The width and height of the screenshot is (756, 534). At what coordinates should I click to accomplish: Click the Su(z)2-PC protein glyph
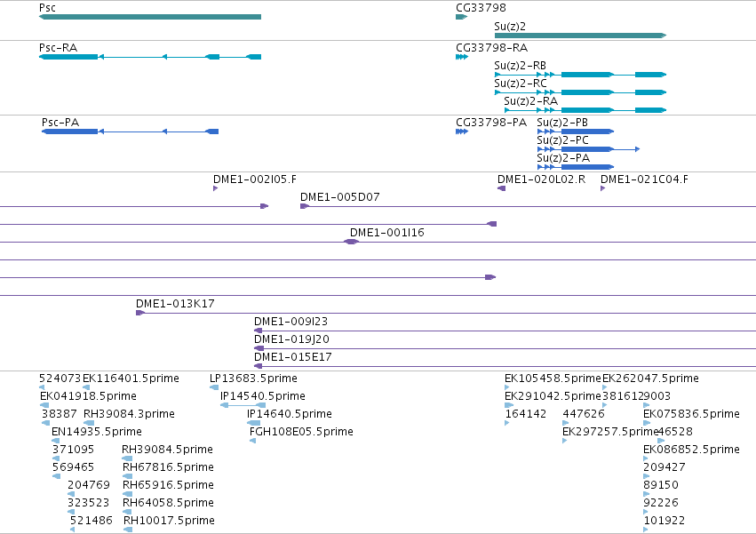click(588, 149)
